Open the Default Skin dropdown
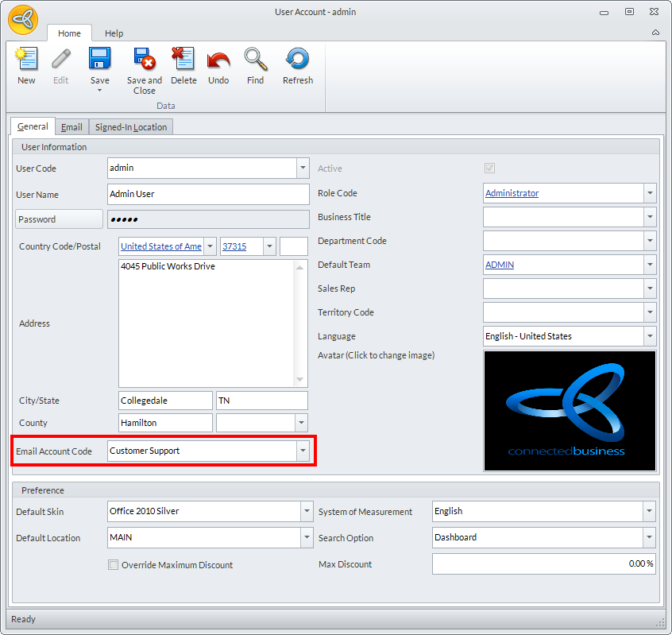 pyautogui.click(x=307, y=511)
